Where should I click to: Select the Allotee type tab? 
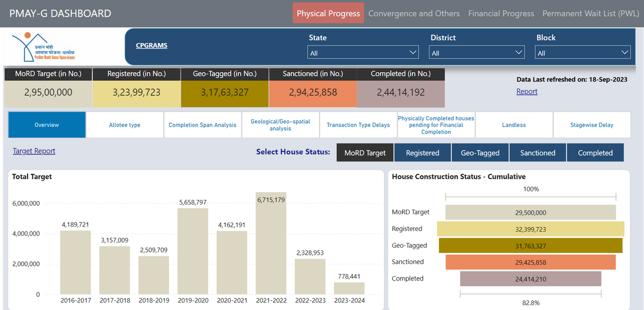tap(125, 124)
